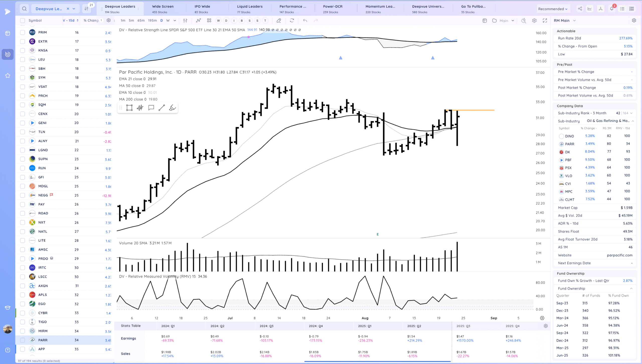The width and height of the screenshot is (642, 364).
Task: Select the trend line drawing tool
Action: (x=162, y=108)
